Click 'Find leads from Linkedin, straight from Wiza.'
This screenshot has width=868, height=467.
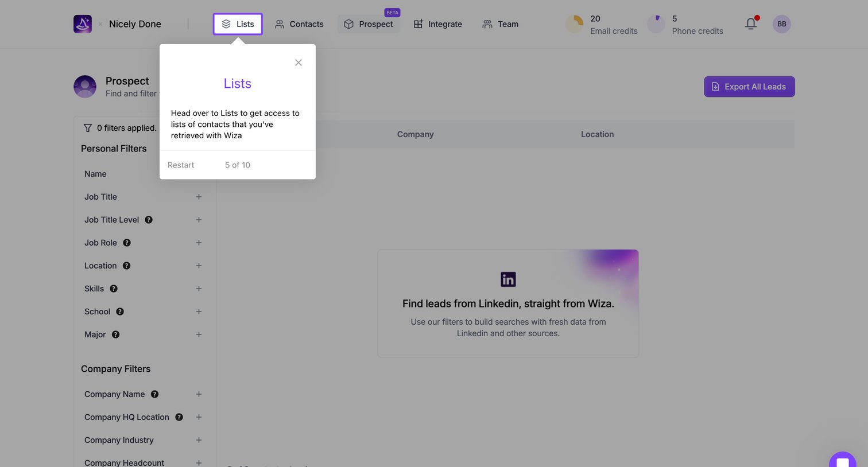(x=508, y=303)
